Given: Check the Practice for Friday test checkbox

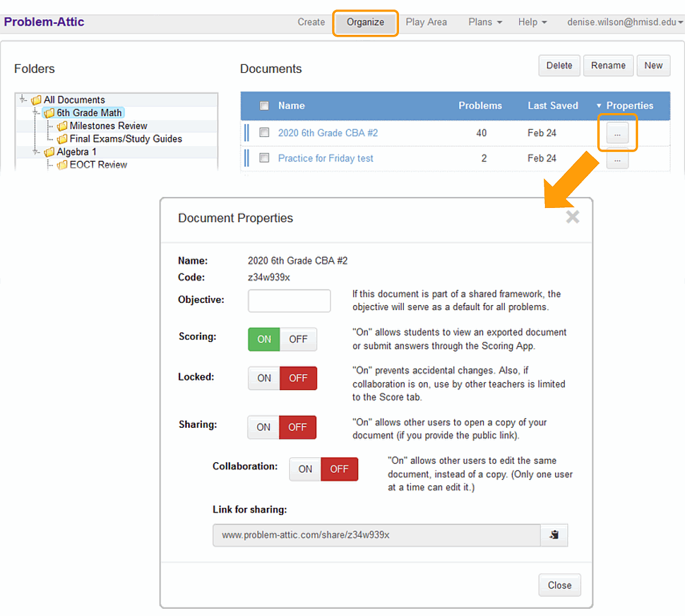Looking at the screenshot, I should click(264, 157).
